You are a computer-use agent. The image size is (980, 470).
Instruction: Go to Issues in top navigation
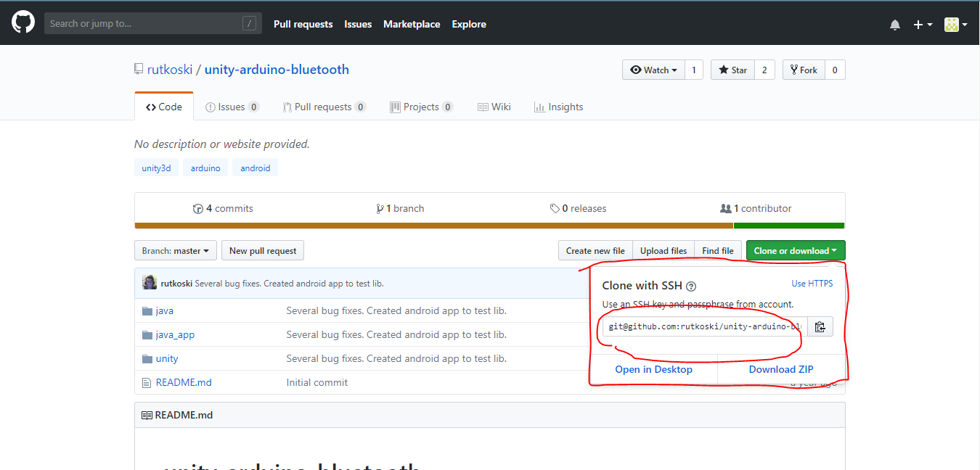[358, 24]
